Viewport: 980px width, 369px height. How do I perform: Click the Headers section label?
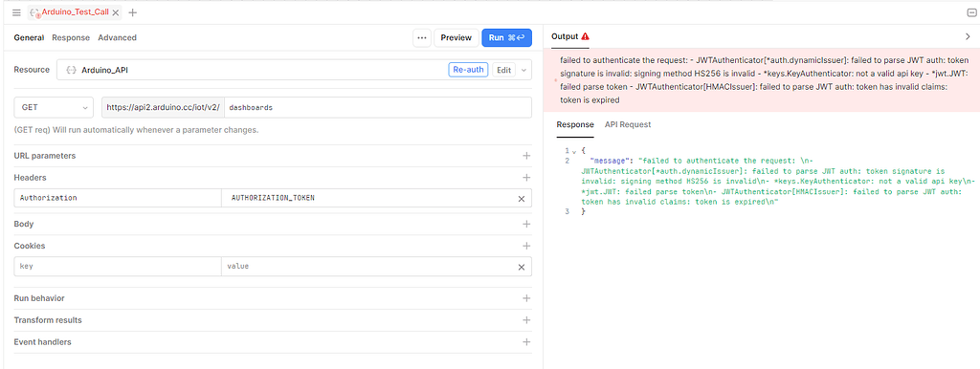[x=30, y=177]
